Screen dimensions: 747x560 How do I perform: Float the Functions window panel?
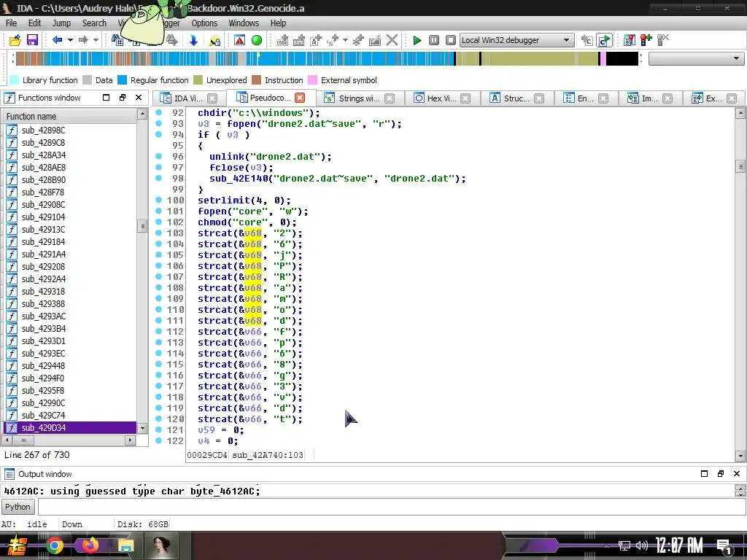pyautogui.click(x=123, y=98)
